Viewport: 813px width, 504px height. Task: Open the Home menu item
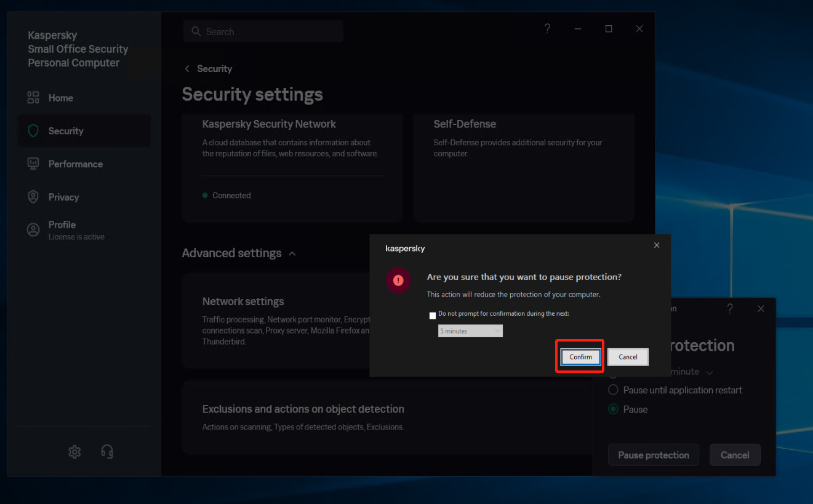coord(84,98)
